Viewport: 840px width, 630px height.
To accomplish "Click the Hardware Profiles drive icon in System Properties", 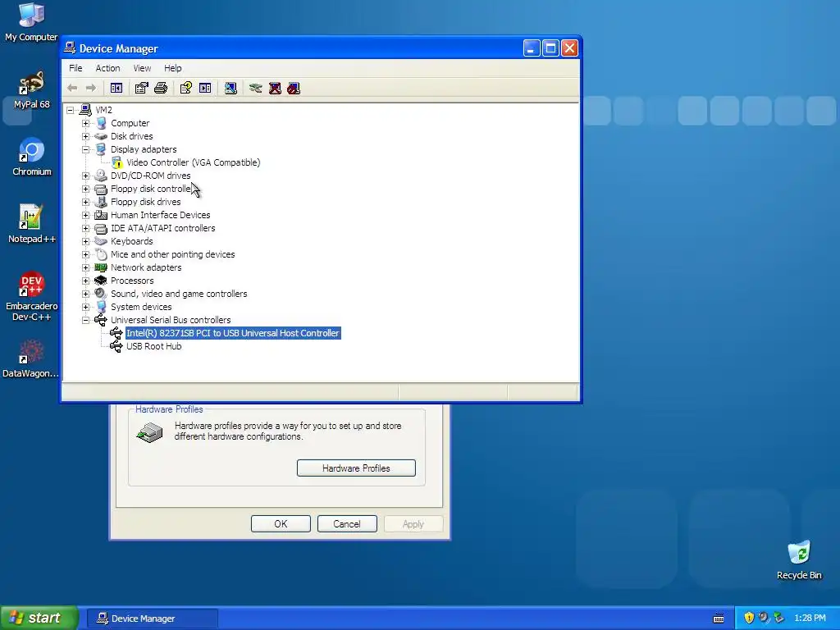I will pyautogui.click(x=149, y=432).
